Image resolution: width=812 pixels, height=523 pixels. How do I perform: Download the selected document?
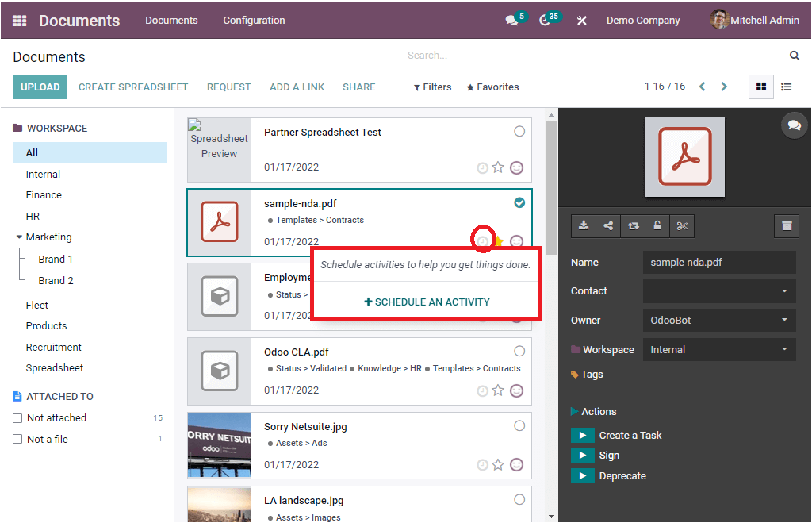click(x=584, y=226)
